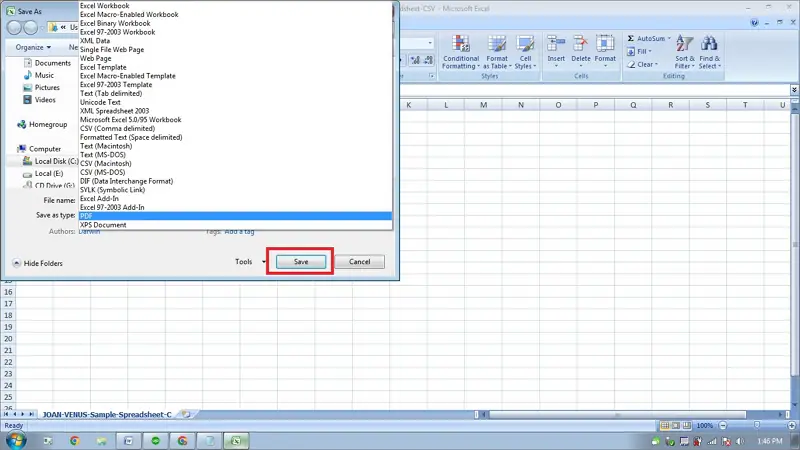Click the Forward button in Save As dialog
This screenshot has height=450, width=800.
point(31,28)
